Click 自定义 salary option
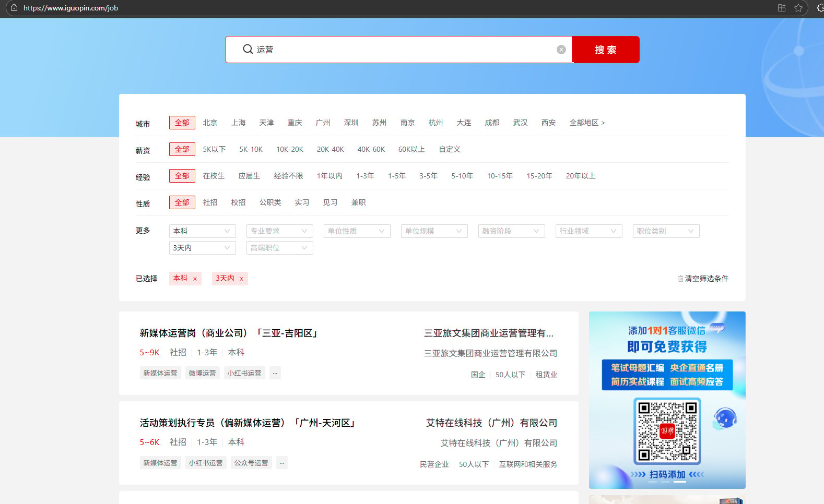824x504 pixels. (x=450, y=149)
